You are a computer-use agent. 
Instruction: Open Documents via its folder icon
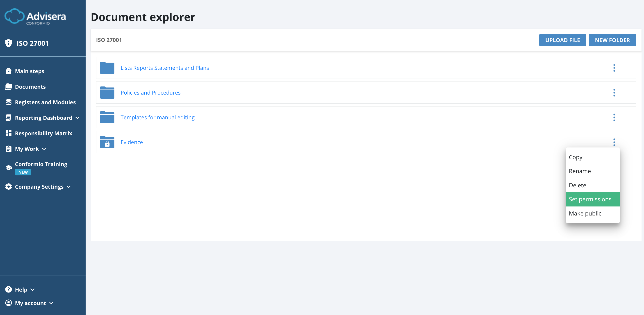pos(9,86)
